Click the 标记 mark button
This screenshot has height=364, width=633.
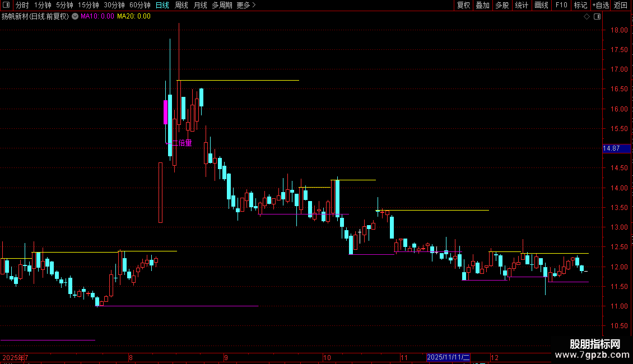coord(580,5)
